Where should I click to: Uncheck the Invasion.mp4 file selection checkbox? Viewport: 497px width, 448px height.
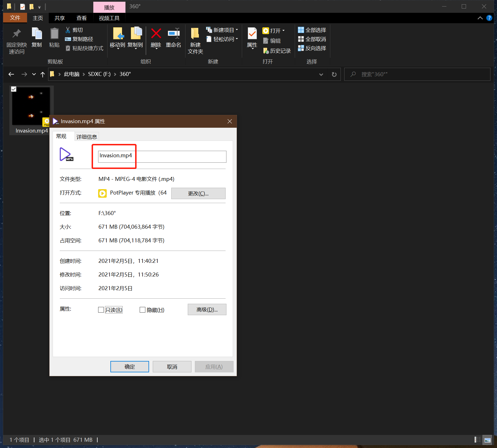(x=14, y=89)
